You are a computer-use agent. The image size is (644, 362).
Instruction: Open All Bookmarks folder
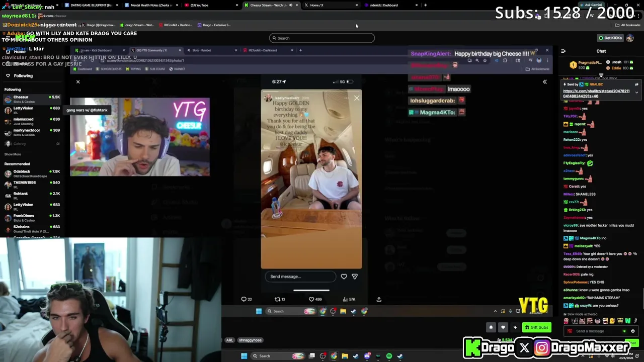[627, 25]
